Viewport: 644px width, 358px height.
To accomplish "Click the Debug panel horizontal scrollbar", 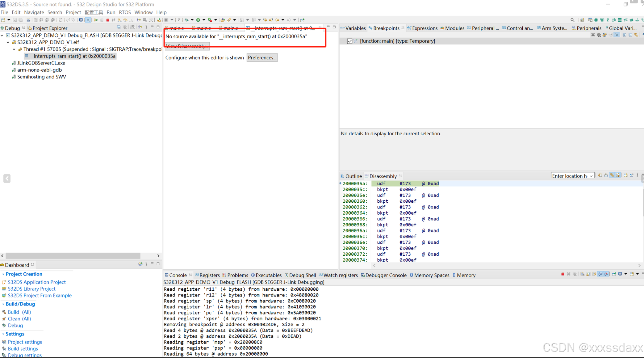I will pyautogui.click(x=73, y=256).
